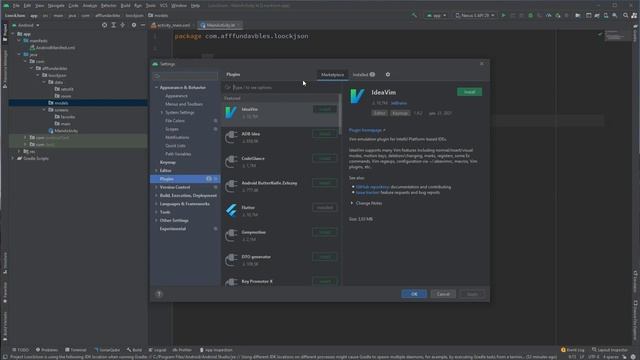
Task: Click the Project tool window button on the left edge
Action: [4, 33]
